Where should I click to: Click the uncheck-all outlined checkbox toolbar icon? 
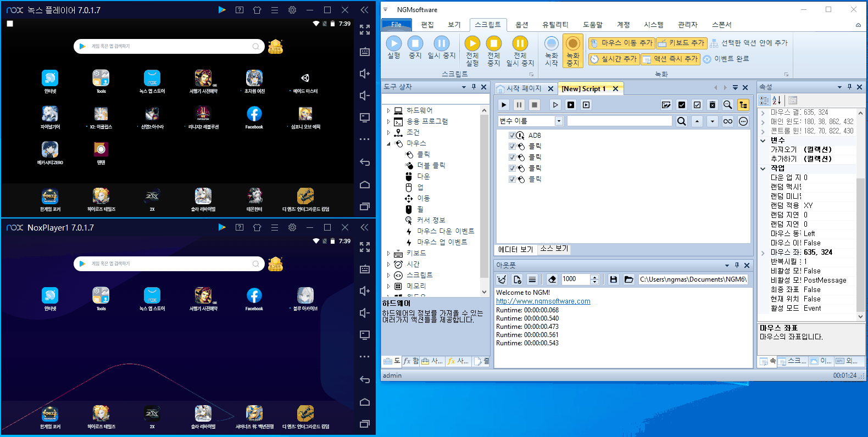click(697, 105)
